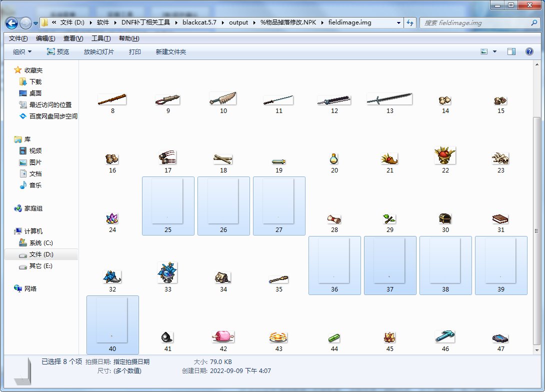The width and height of the screenshot is (545, 392).
Task: Select the long sword image 13
Action: coord(389,99)
